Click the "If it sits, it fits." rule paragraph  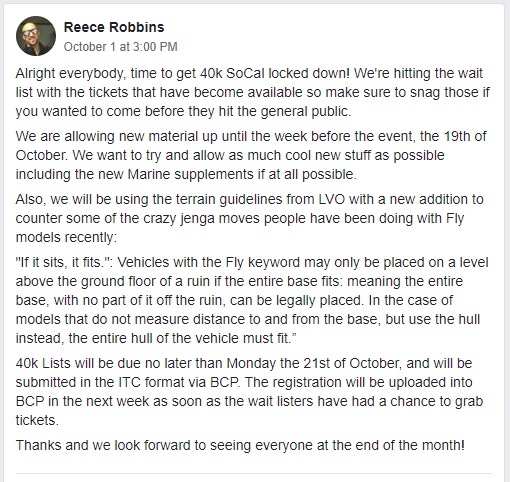tap(252, 300)
